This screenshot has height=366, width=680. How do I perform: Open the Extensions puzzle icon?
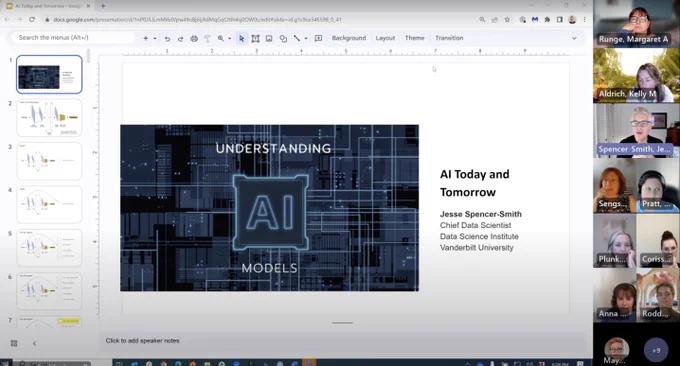point(547,20)
